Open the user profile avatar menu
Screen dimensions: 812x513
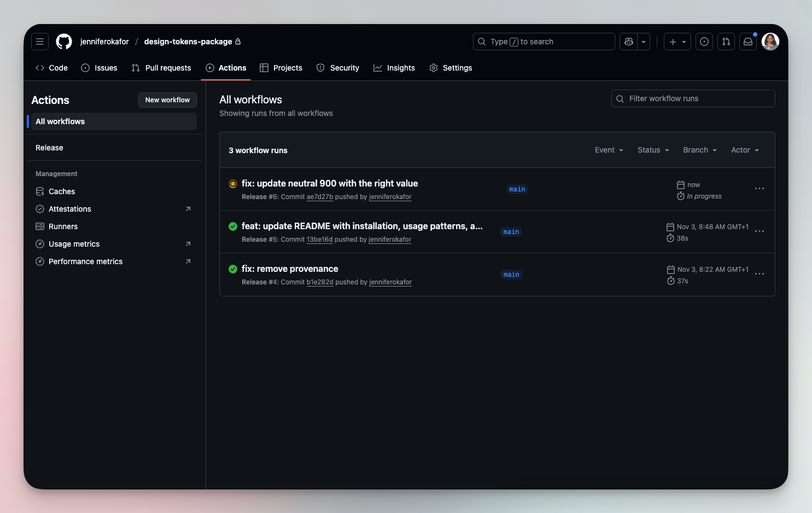[x=770, y=42]
